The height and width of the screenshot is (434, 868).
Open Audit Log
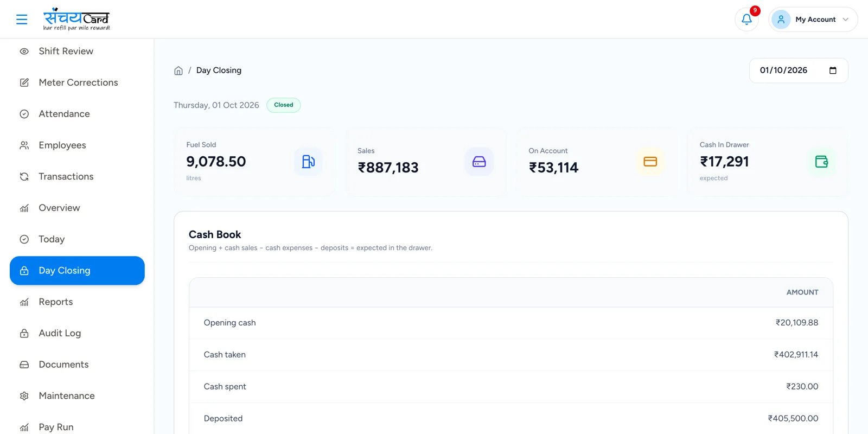[x=77, y=333]
